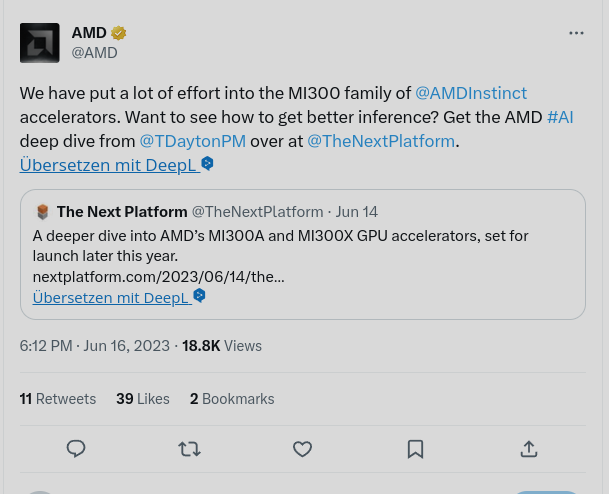Open the @AMDInstinct mention link
609x494 pixels.
click(x=470, y=93)
